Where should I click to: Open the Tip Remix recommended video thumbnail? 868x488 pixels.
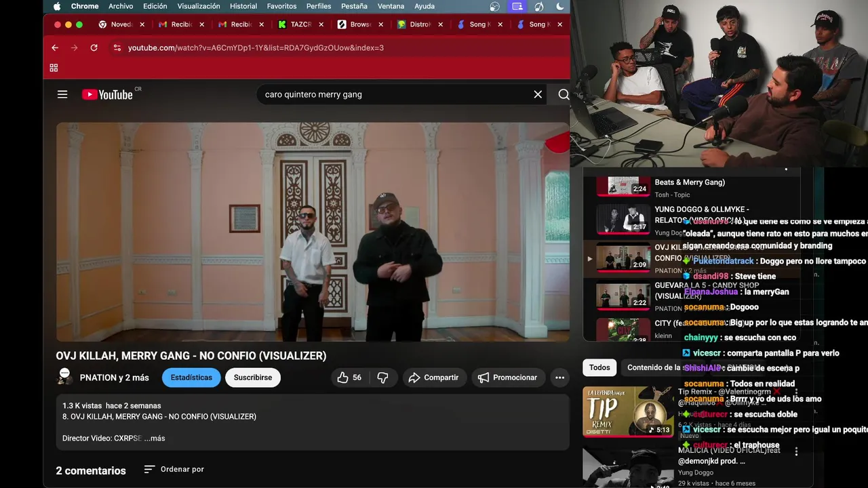[x=628, y=411]
